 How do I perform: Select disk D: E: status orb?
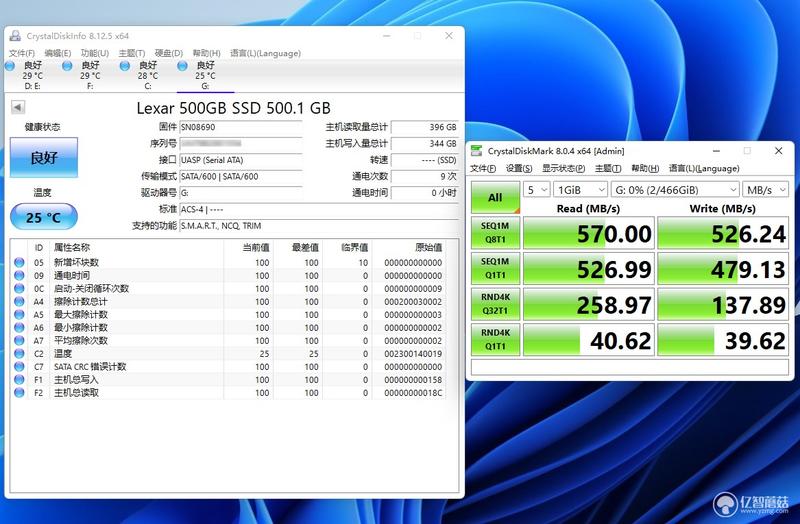(10, 66)
